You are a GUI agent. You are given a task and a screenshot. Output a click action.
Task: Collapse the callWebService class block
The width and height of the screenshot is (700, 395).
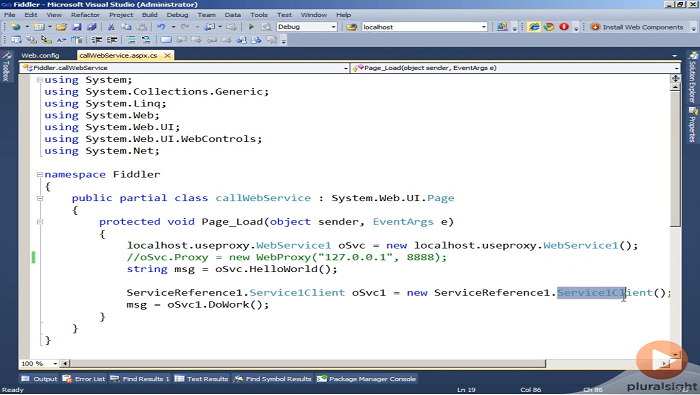[40, 198]
